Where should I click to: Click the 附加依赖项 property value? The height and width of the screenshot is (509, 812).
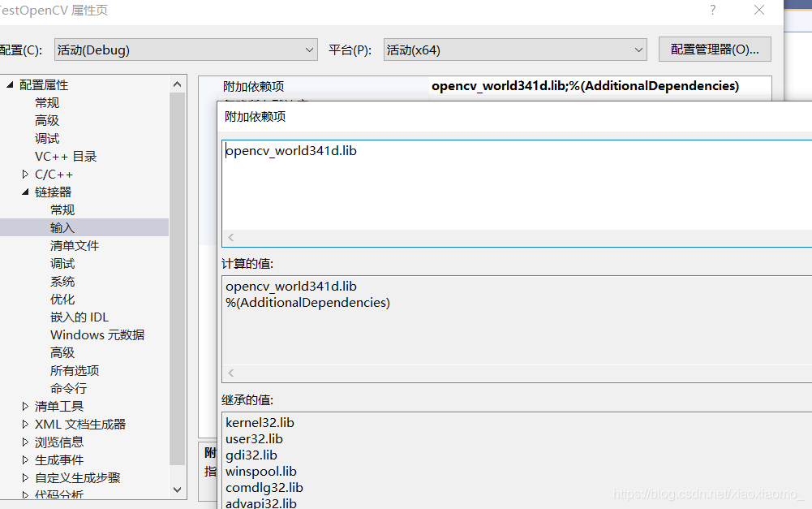585,85
